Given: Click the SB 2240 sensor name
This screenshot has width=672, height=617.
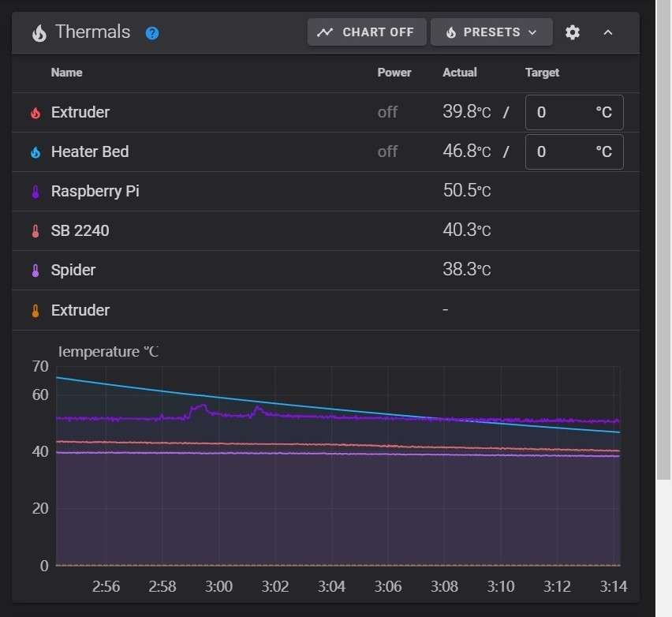Looking at the screenshot, I should point(81,230).
